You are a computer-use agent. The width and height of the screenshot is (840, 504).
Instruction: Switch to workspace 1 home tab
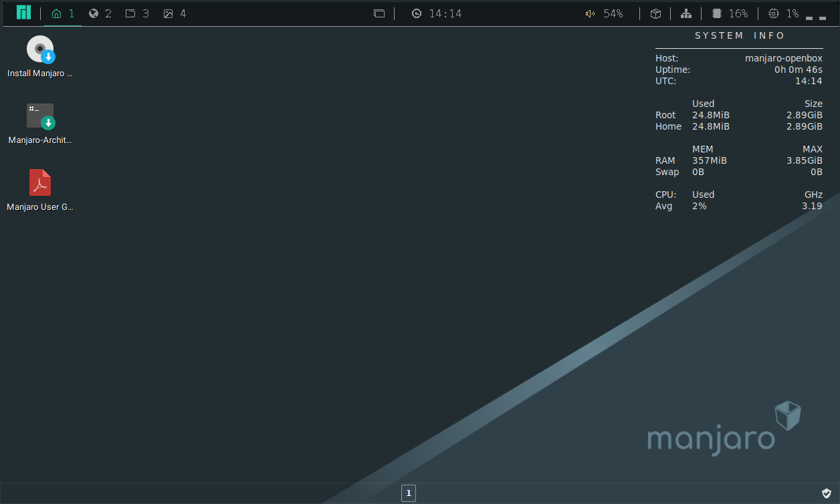point(63,13)
